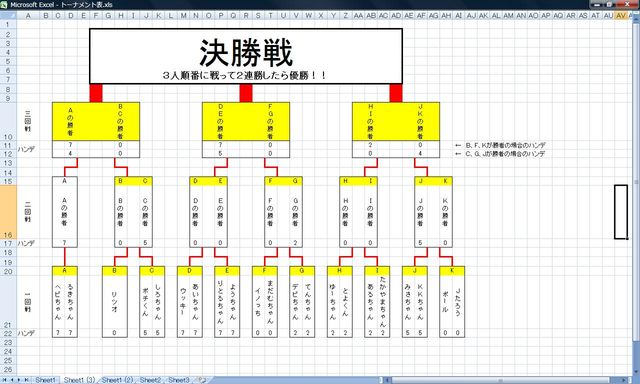Viewport: 640px width, 384px height.
Task: Open the Sheet3 worksheet tab
Action: pyautogui.click(x=179, y=380)
